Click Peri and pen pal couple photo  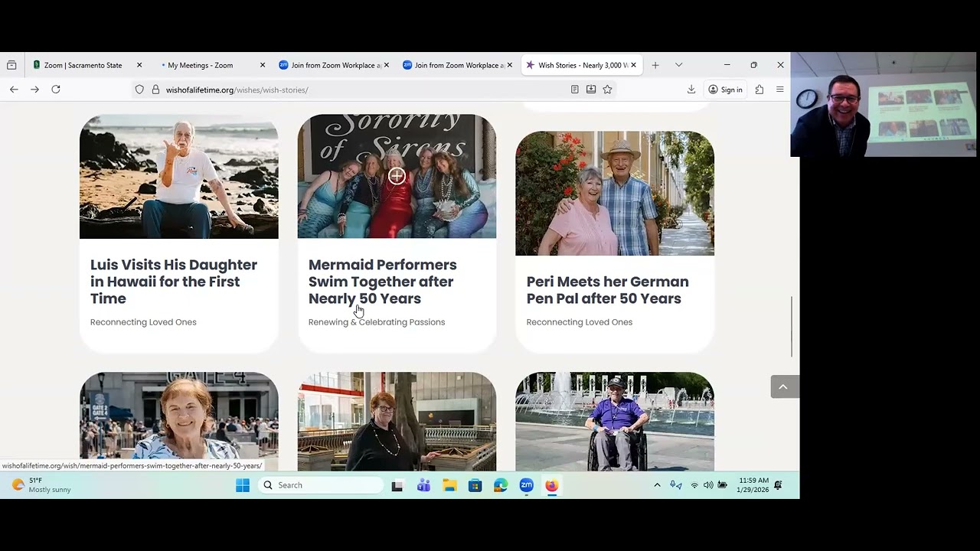point(615,193)
